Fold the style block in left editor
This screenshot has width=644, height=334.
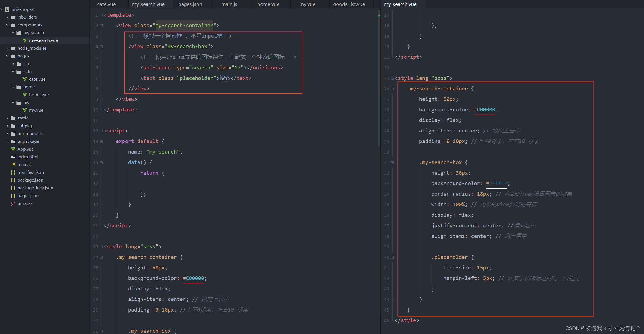point(101,247)
